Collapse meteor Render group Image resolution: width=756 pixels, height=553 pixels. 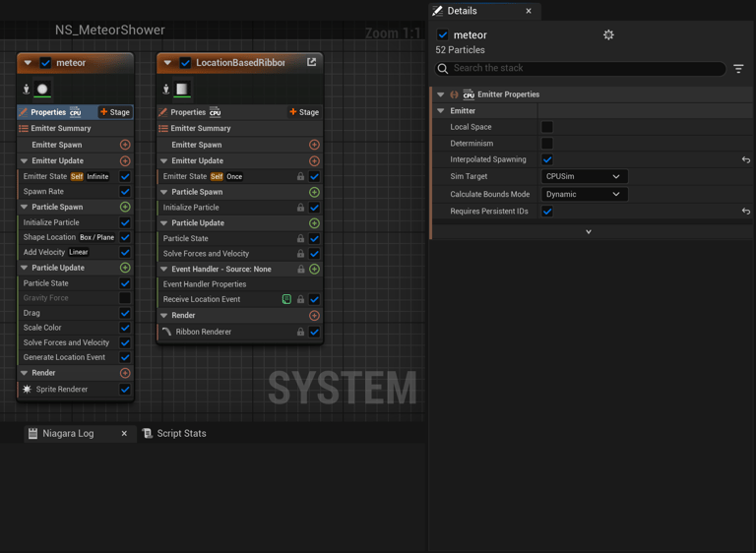(24, 373)
